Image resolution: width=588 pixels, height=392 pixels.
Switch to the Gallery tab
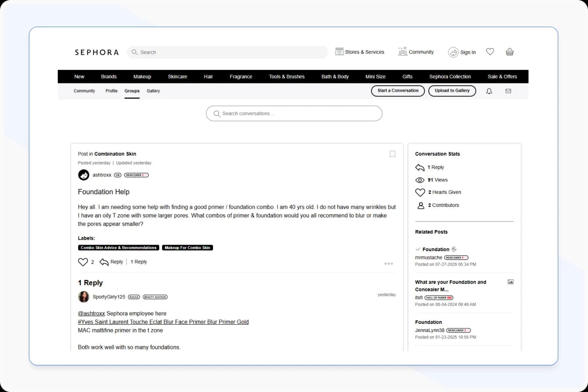coord(153,91)
